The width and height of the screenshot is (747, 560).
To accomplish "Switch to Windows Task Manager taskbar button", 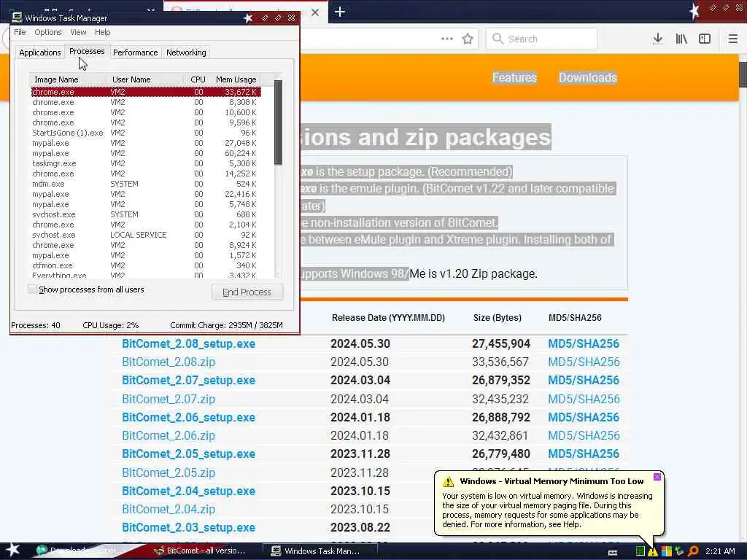I will [320, 551].
